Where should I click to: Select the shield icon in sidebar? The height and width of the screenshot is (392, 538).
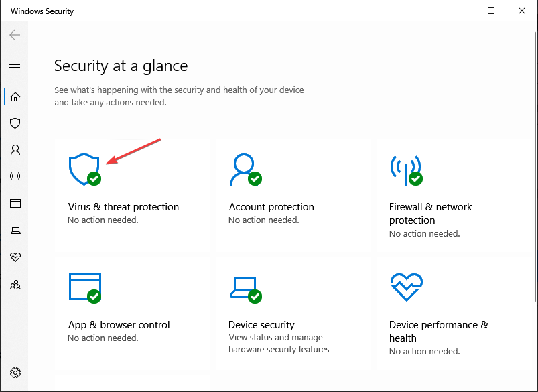15,123
